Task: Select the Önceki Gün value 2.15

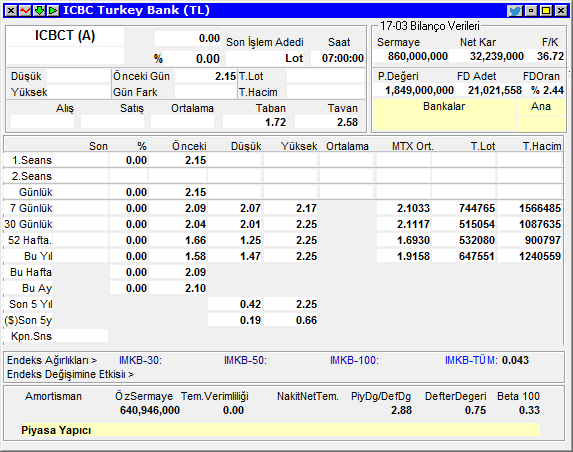Action: click(x=225, y=76)
